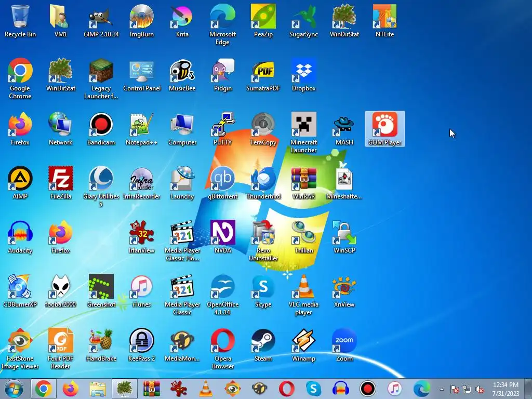
Task: Select the ImgBurn desktop shortcut
Action: point(141,21)
